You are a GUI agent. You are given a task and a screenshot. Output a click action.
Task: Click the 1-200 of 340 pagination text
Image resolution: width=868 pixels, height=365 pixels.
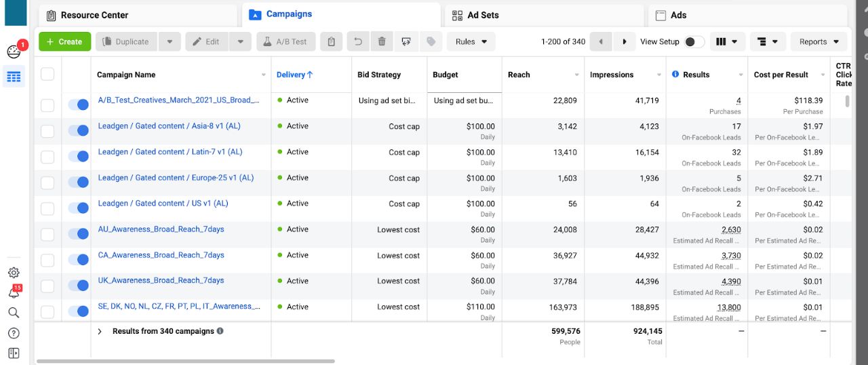(563, 41)
